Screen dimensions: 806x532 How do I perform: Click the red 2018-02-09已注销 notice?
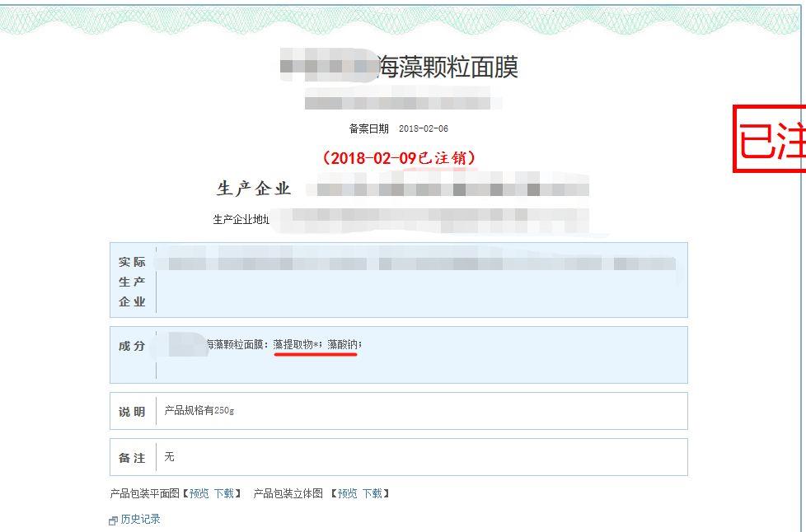[x=399, y=157]
